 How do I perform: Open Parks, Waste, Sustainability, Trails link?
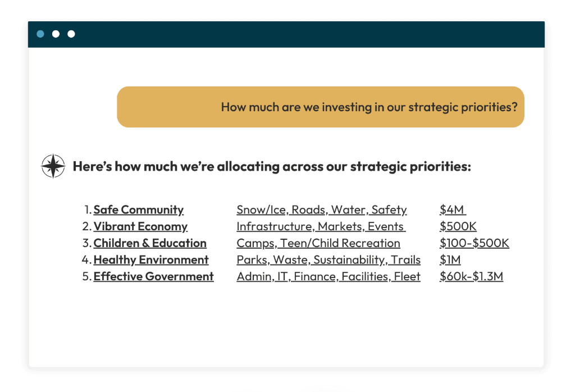tap(328, 260)
